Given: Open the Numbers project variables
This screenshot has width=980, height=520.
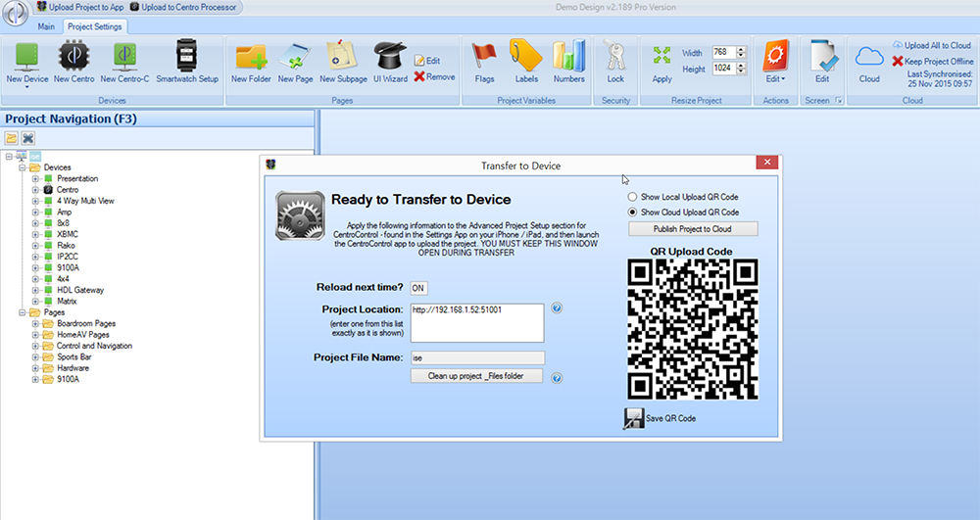Looking at the screenshot, I should [x=568, y=61].
